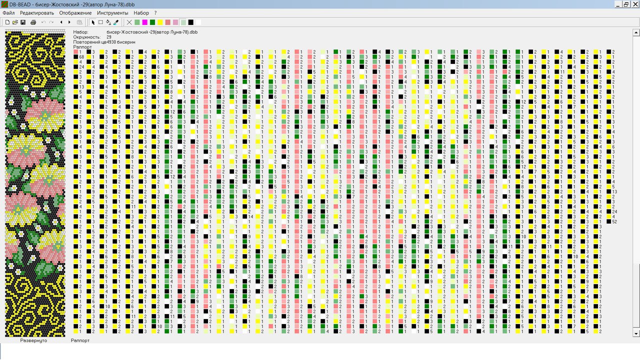Activate the paint bucket fill tool
Viewport: 640px width, 364px height.
tap(108, 22)
